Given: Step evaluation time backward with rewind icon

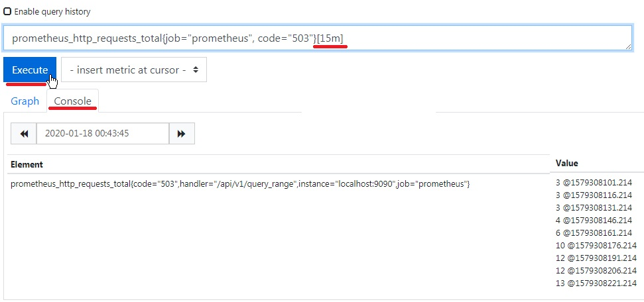Looking at the screenshot, I should (24, 134).
